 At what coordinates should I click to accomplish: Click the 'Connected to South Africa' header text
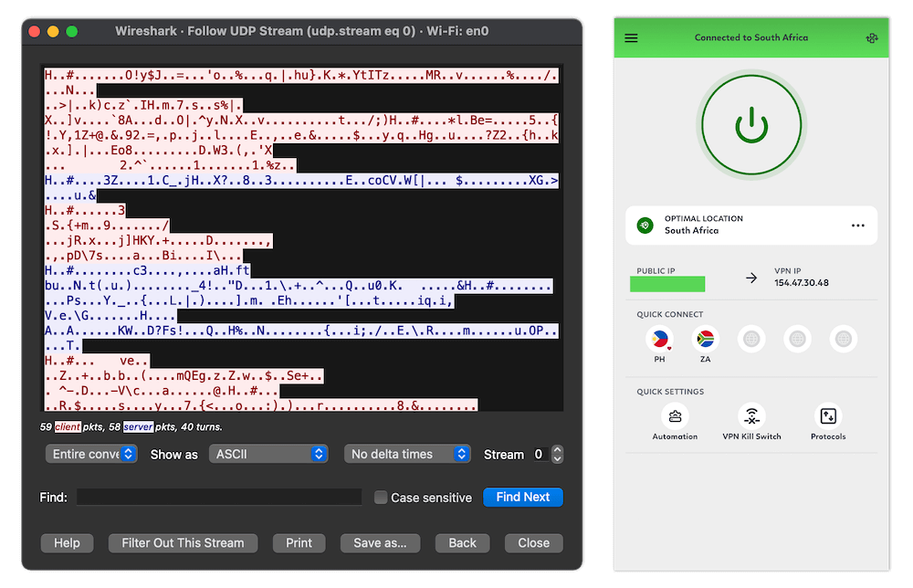(751, 37)
